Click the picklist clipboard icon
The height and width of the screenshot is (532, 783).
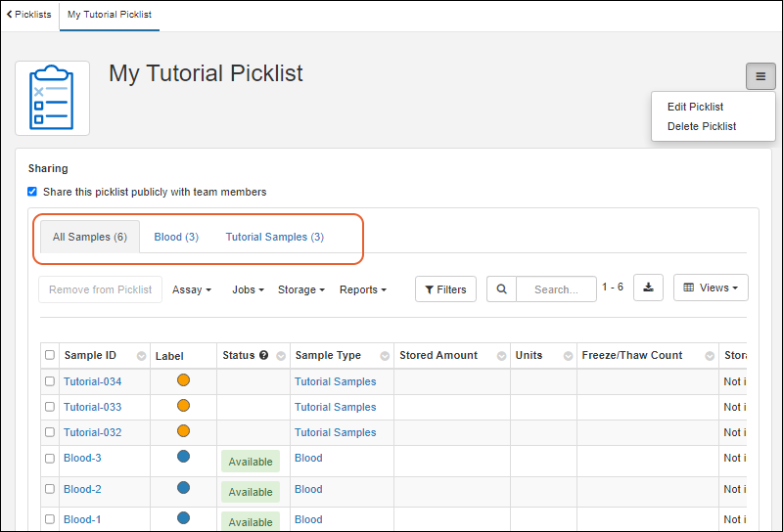pos(52,98)
